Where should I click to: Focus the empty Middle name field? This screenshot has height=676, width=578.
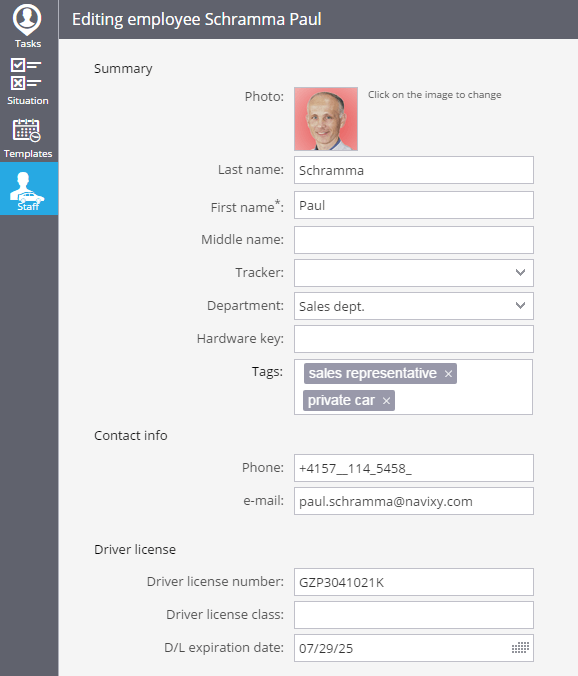[414, 240]
